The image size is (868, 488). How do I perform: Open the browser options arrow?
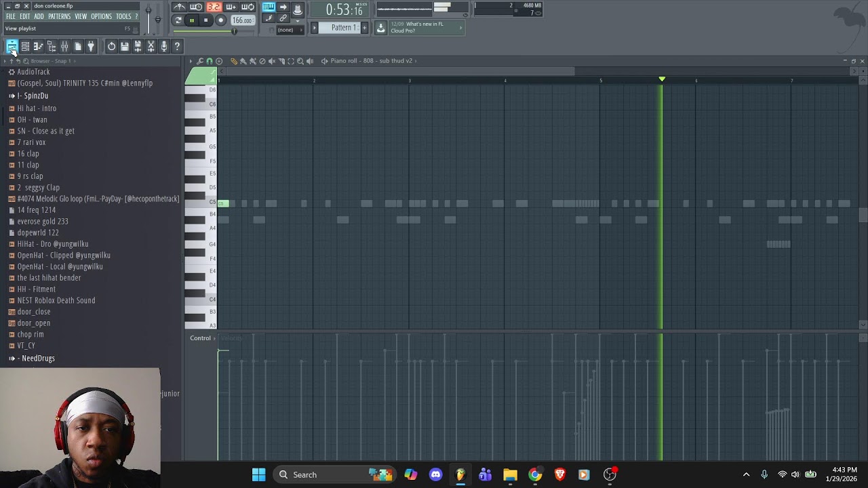[4, 61]
